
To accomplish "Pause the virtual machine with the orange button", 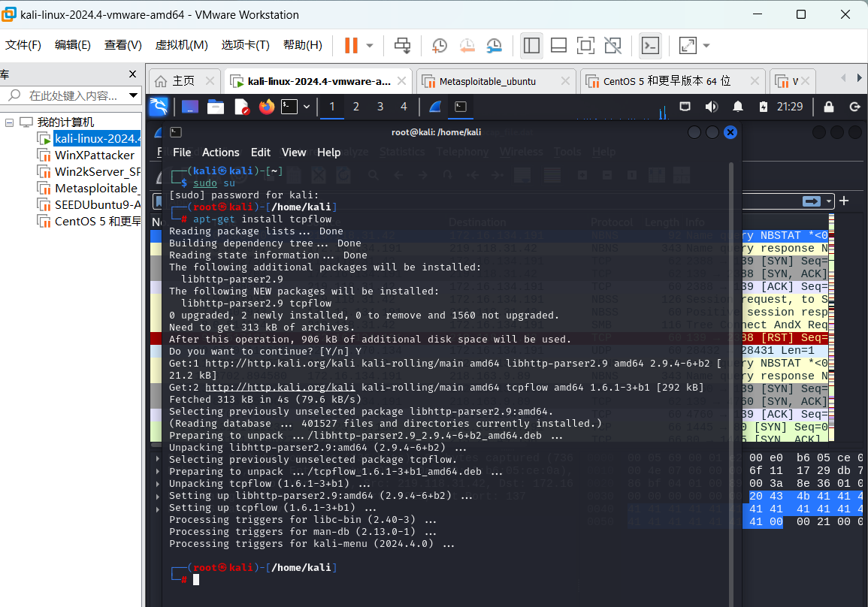I will click(x=351, y=45).
